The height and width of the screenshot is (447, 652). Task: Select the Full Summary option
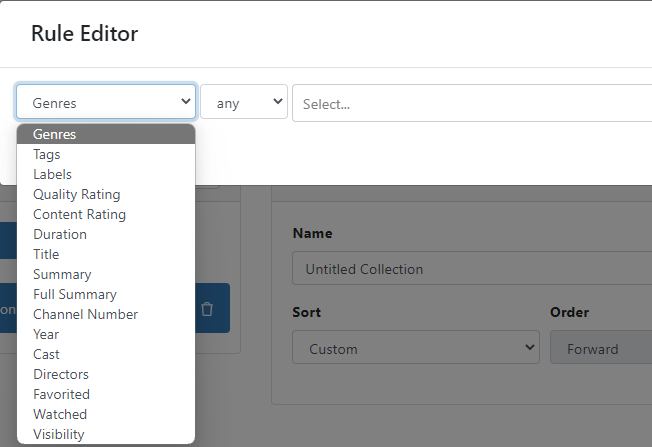tap(75, 294)
